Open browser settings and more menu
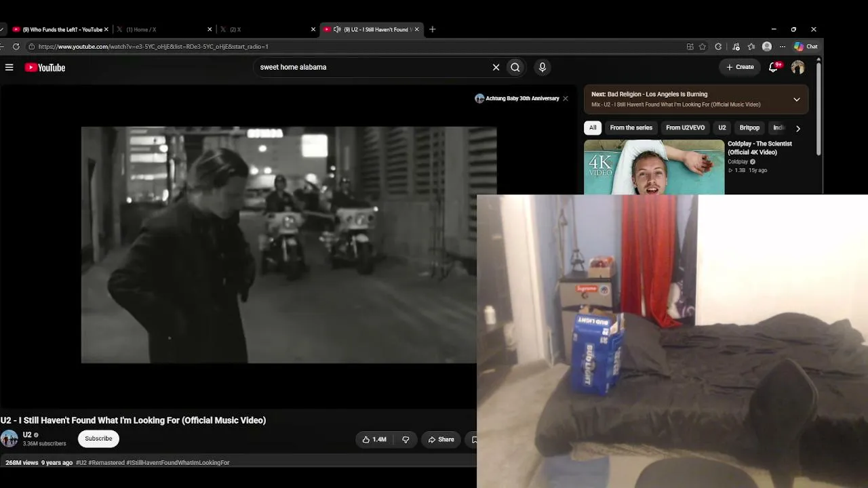Viewport: 868px width, 488px height. pyautogui.click(x=782, y=47)
